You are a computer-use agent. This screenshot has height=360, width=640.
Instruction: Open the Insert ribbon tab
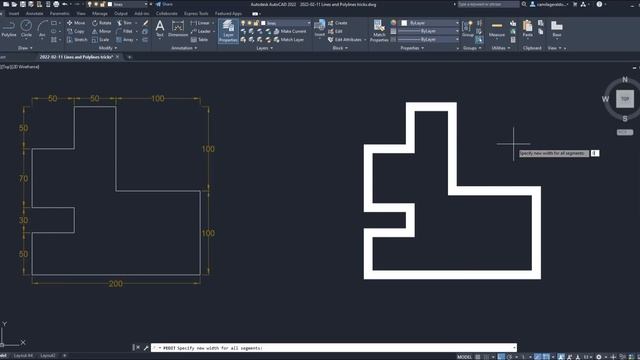(14, 13)
